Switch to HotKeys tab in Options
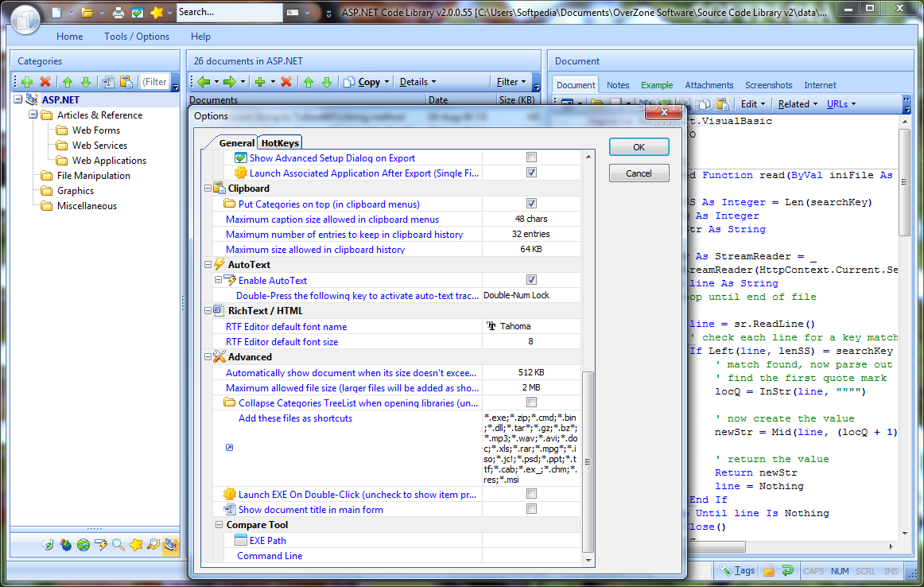 (280, 142)
